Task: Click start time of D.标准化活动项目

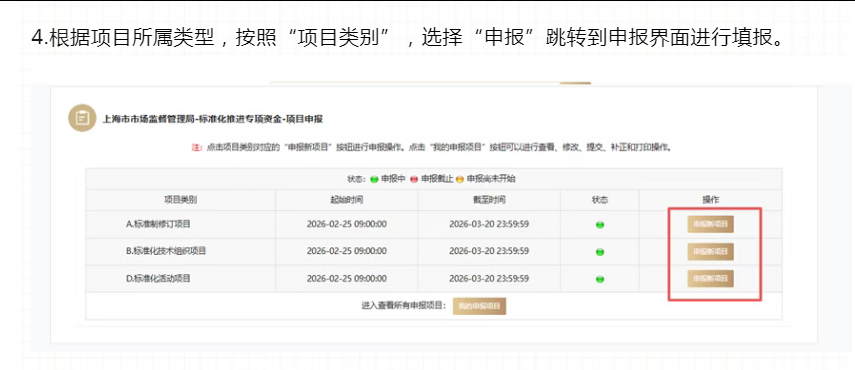Action: click(347, 278)
